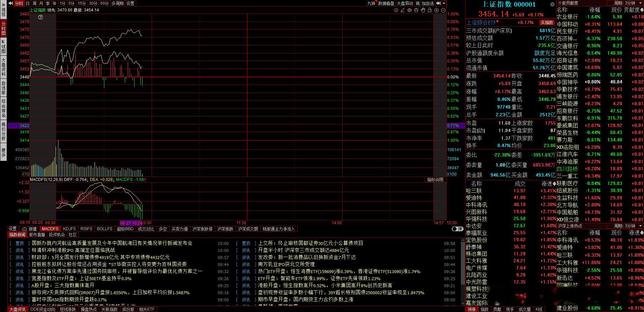644x312 pixels.
Task: Open 大盘异动 button
Action: 405,3
